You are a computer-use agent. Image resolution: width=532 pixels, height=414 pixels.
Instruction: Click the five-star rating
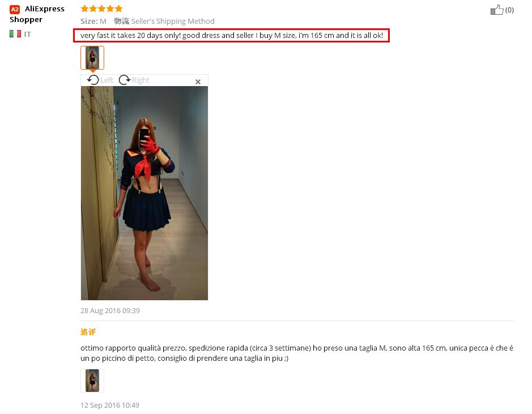pos(101,8)
